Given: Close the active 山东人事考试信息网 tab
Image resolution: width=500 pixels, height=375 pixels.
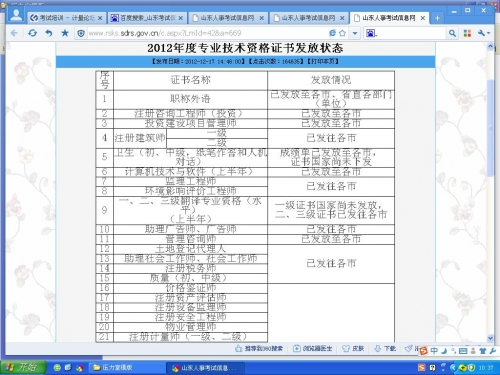Looking at the screenshot, I should 423,18.
